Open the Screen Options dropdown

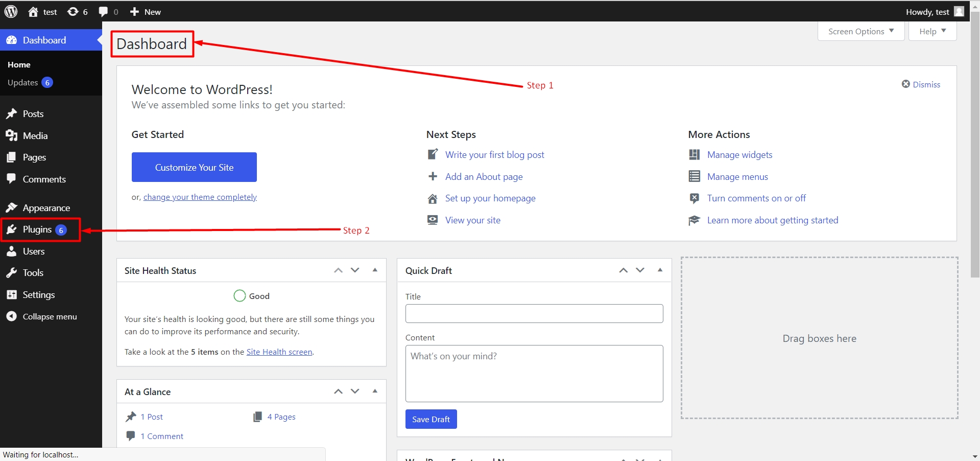(861, 31)
